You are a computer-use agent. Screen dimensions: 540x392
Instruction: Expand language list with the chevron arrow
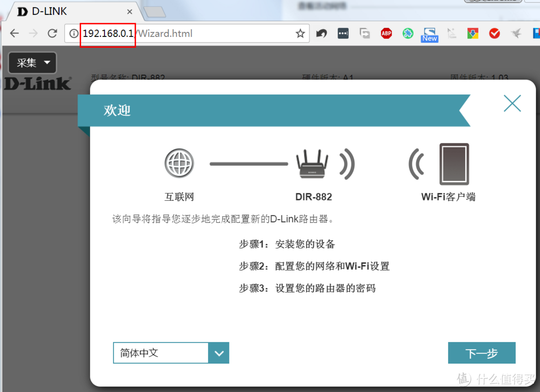[219, 353]
